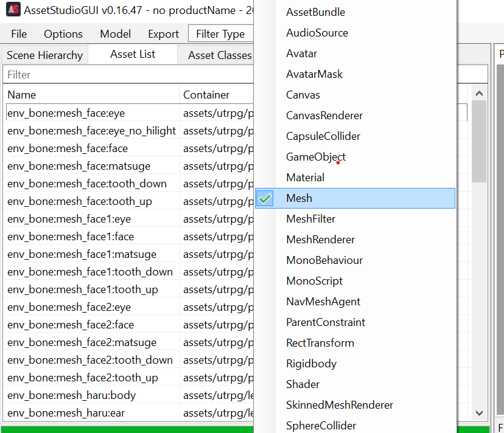Viewport: 504px width, 433px height.
Task: Select row env_bone:mesh_haru:ear
Action: coord(128,413)
